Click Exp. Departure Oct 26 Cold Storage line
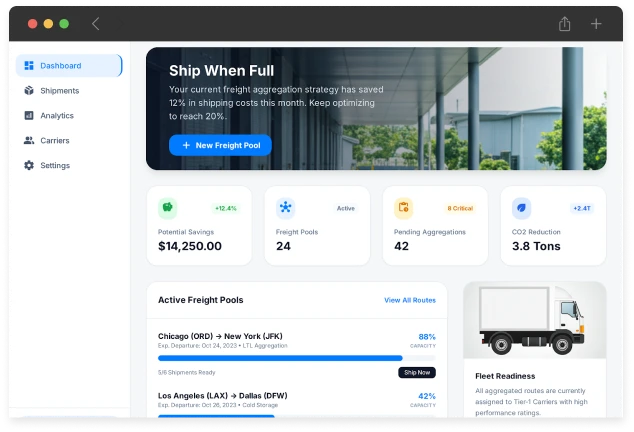 click(x=218, y=405)
